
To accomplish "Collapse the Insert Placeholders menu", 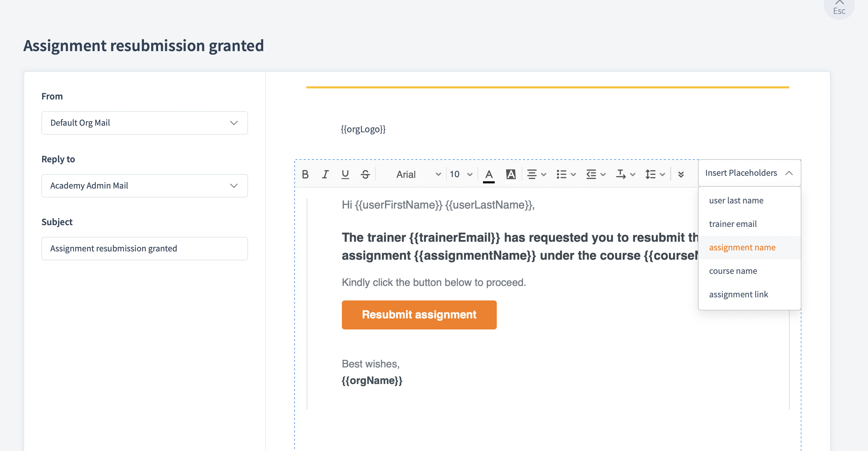I will pyautogui.click(x=749, y=173).
